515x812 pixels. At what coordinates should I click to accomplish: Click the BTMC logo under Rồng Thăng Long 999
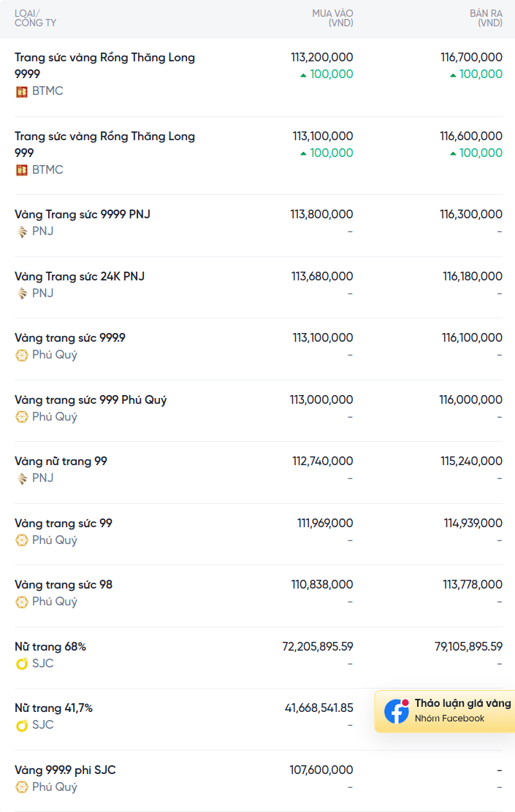pos(21,170)
